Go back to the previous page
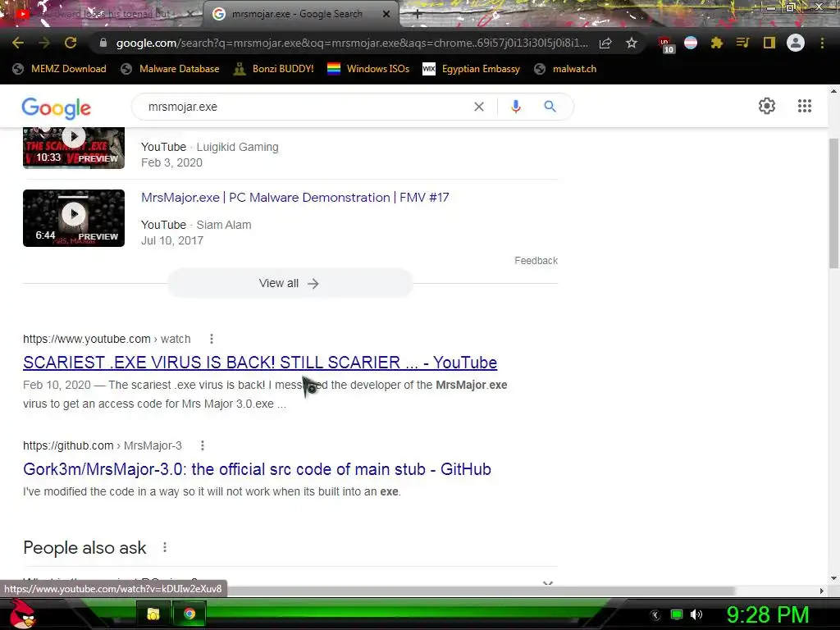This screenshot has width=840, height=630. (x=18, y=43)
